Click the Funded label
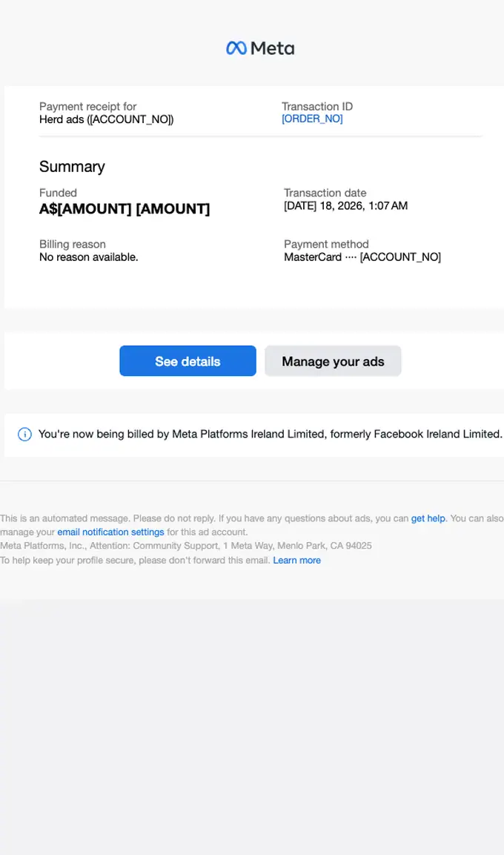This screenshot has height=855, width=504. click(58, 193)
